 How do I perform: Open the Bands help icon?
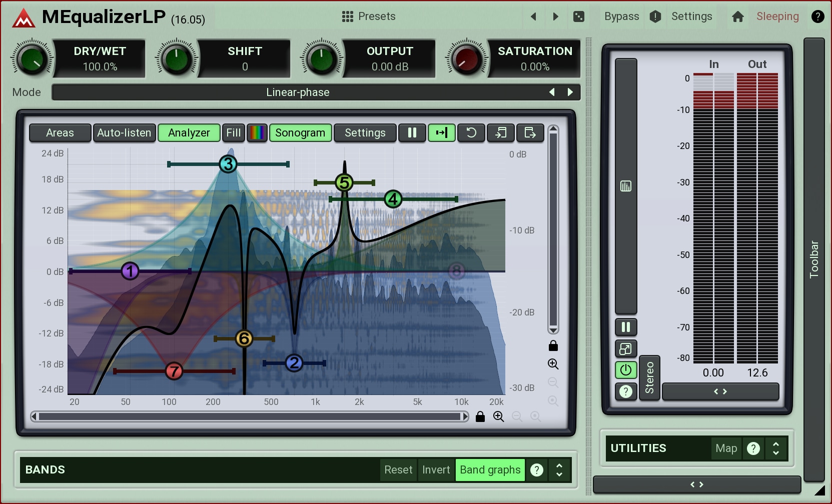[537, 470]
